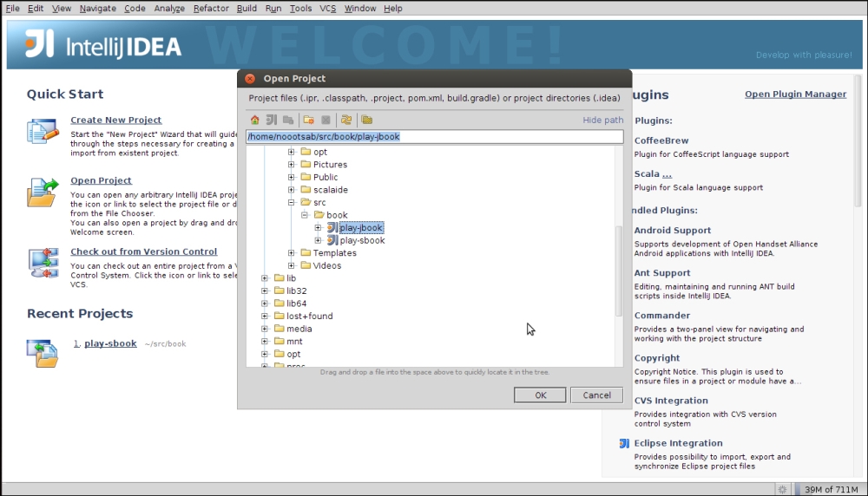
Task: Expand the Templates folder node
Action: coord(291,252)
